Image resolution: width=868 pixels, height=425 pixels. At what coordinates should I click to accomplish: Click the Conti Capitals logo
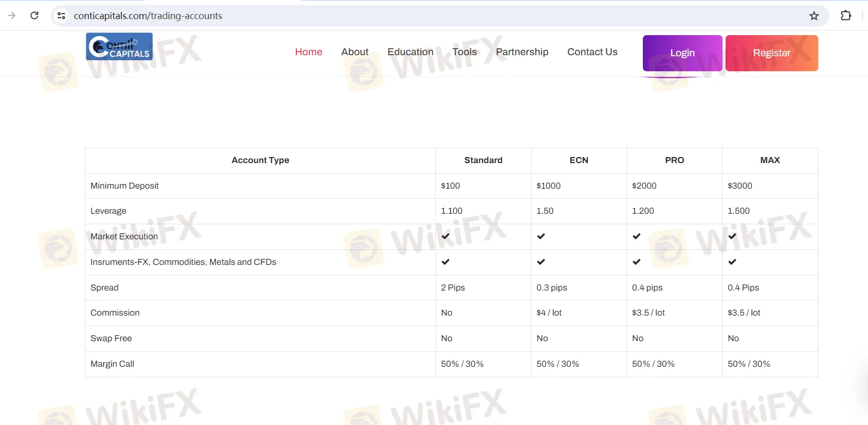(x=119, y=47)
